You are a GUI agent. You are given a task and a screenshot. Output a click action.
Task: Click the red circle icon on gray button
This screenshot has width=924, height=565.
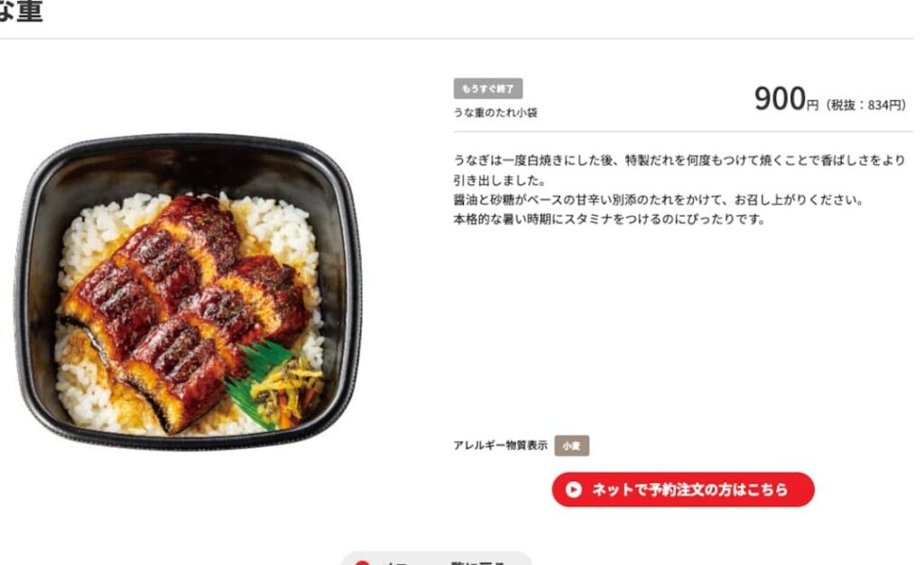click(x=362, y=562)
